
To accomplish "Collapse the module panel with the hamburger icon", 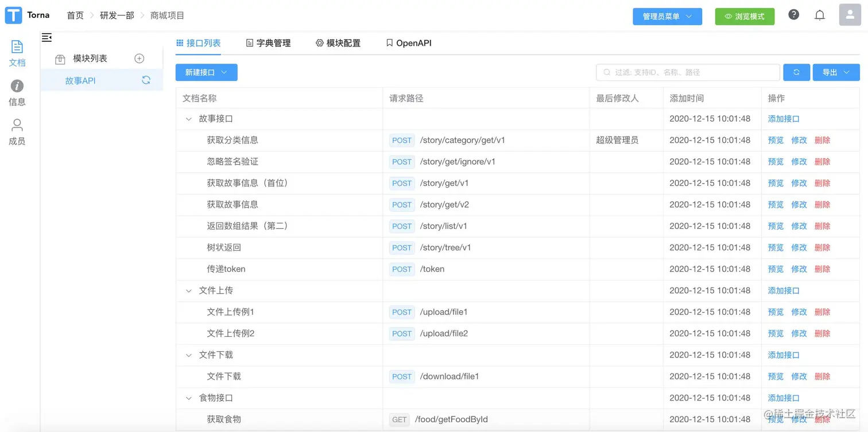I will 46,37.
